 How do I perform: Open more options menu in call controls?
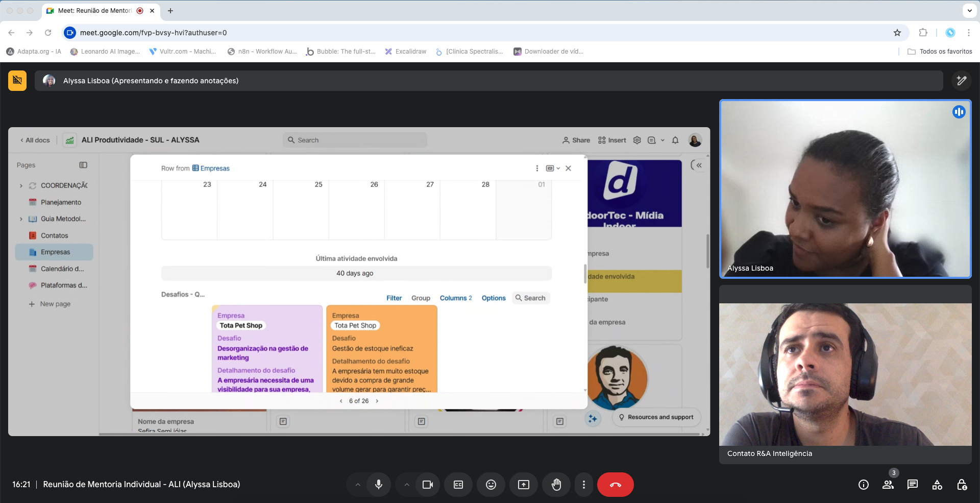coord(584,485)
